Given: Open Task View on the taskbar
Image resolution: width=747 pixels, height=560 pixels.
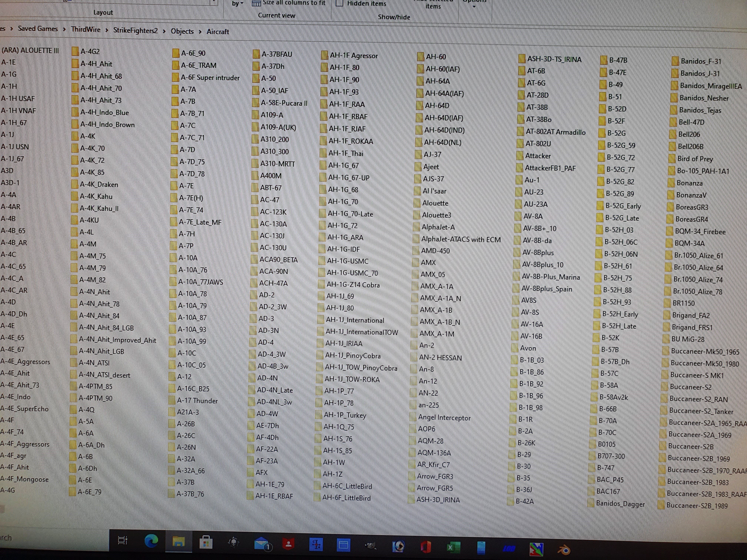Looking at the screenshot, I should [123, 540].
